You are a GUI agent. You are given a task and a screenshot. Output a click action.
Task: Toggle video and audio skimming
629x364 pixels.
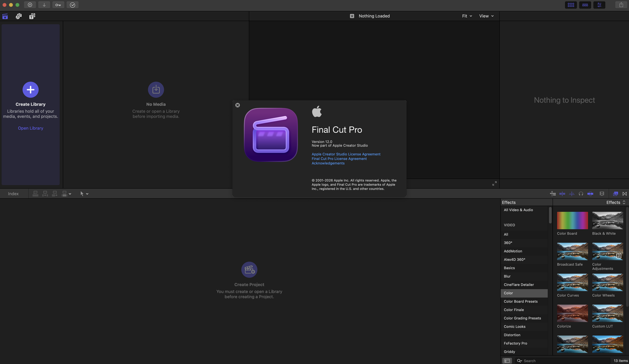point(562,194)
